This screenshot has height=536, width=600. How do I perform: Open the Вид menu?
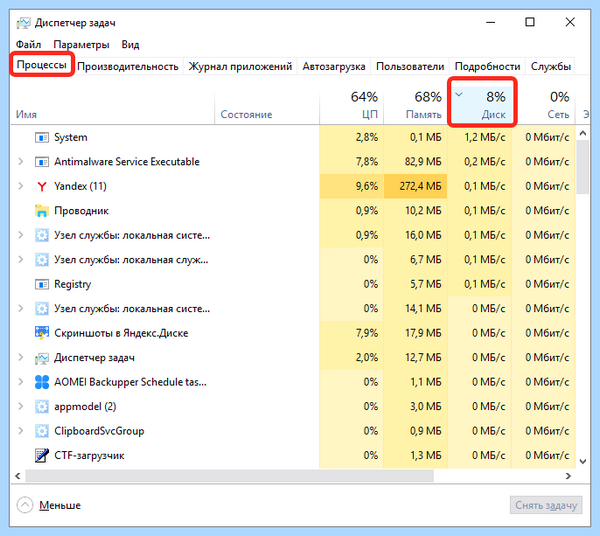point(130,45)
